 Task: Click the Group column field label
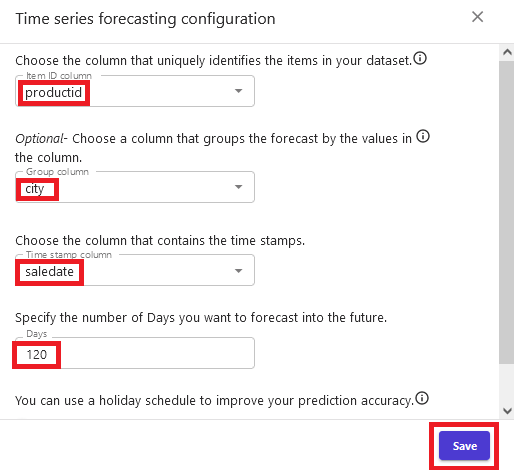(57, 172)
